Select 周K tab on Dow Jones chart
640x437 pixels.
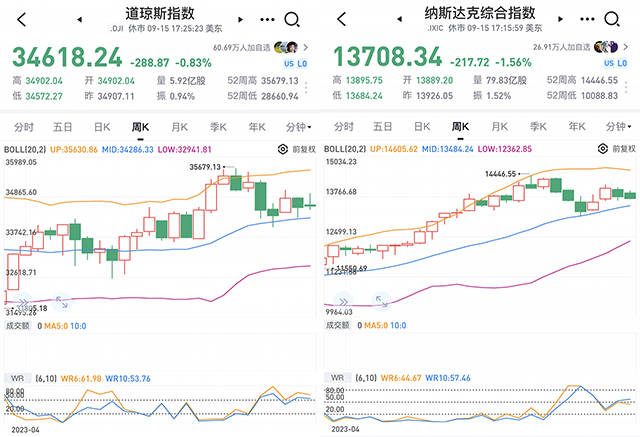click(140, 127)
